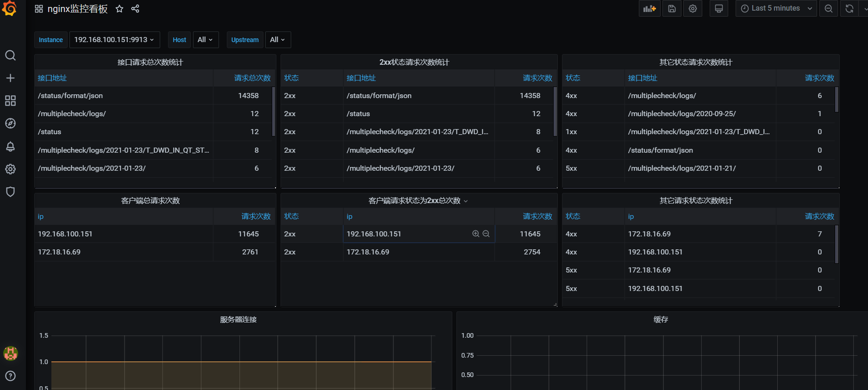Sort first panel by 接口地址 column

(52, 78)
